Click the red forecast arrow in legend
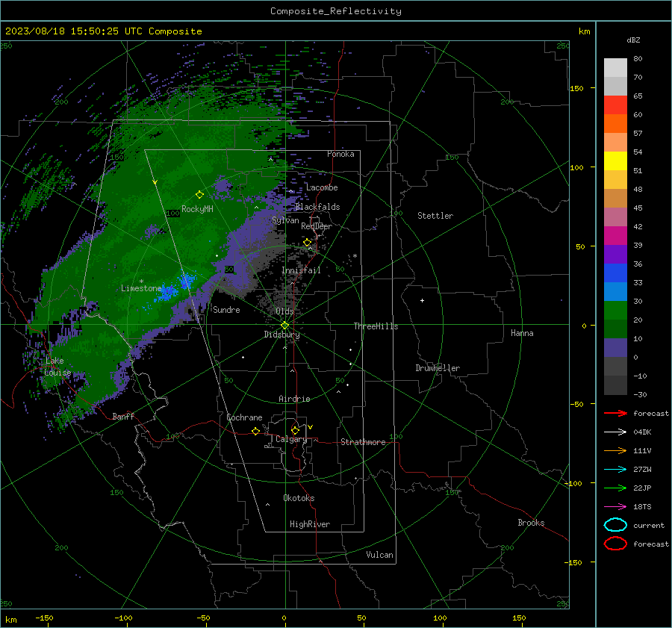Screen dimensions: 672x628 pos(615,413)
